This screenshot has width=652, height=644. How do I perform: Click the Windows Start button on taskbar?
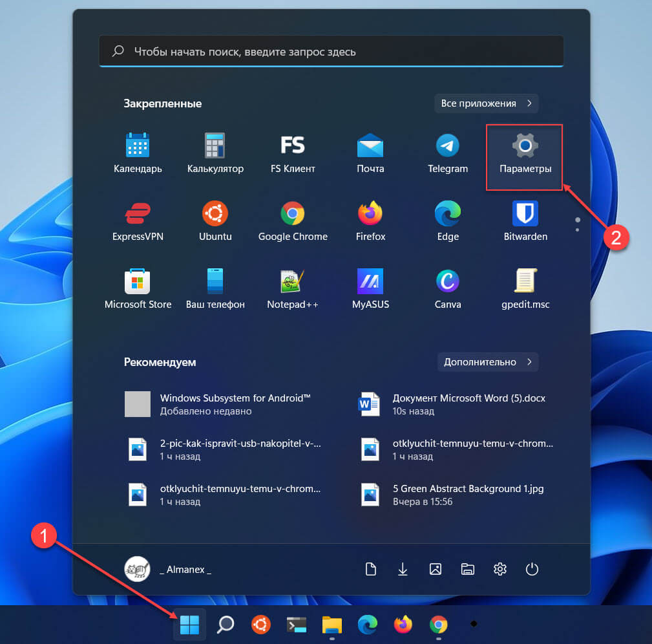click(189, 625)
